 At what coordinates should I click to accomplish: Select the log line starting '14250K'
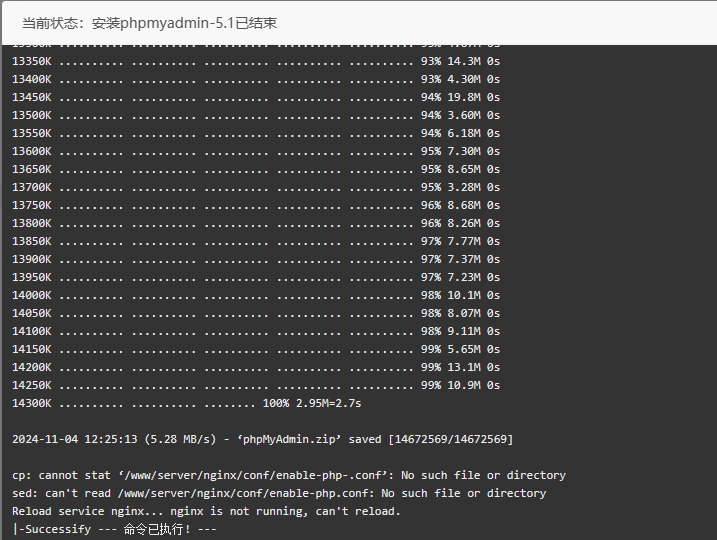[256, 385]
